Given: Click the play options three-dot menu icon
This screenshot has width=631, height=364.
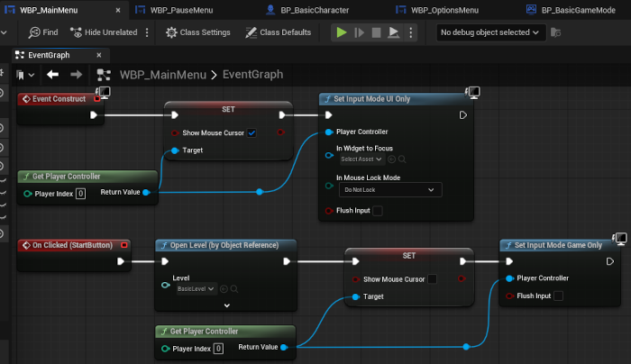Looking at the screenshot, I should point(412,32).
